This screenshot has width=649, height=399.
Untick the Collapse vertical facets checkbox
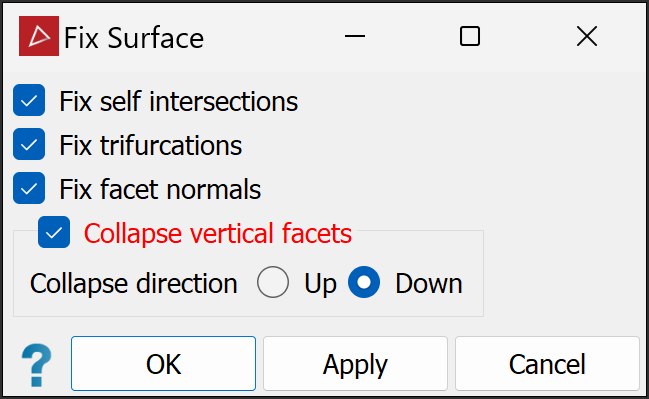[x=54, y=232]
